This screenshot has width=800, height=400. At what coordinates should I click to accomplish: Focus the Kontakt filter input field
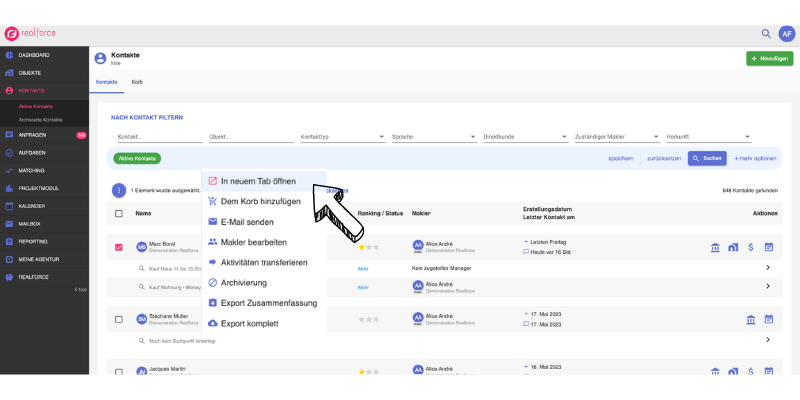click(160, 137)
